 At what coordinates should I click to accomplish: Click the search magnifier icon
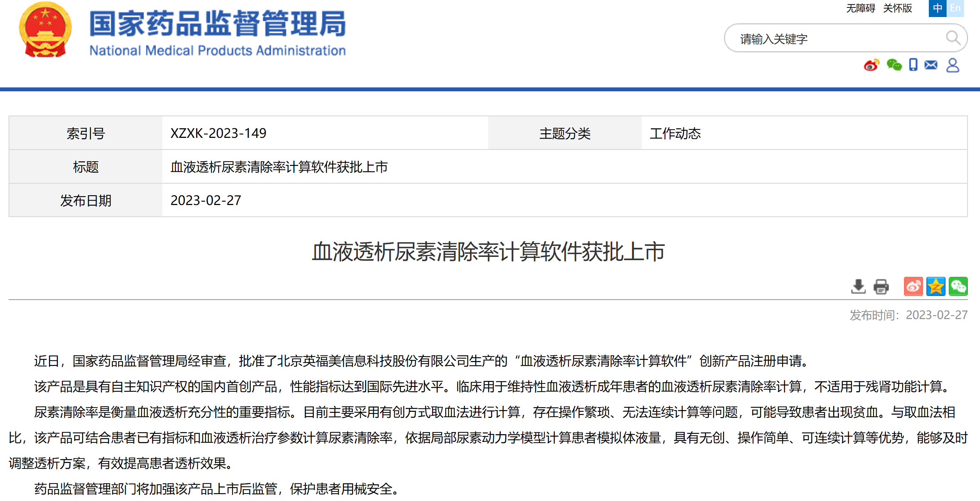pos(953,38)
